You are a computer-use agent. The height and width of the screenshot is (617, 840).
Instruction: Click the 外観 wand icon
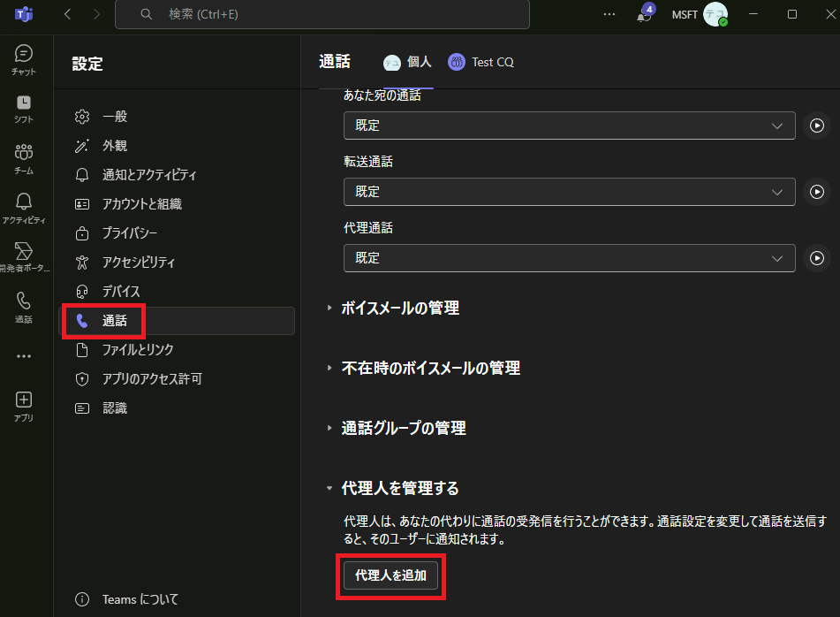(x=82, y=146)
